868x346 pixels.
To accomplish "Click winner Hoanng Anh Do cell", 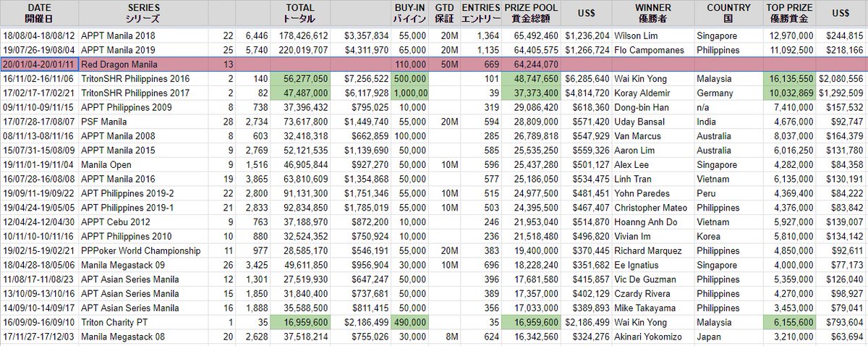I will coord(654,221).
